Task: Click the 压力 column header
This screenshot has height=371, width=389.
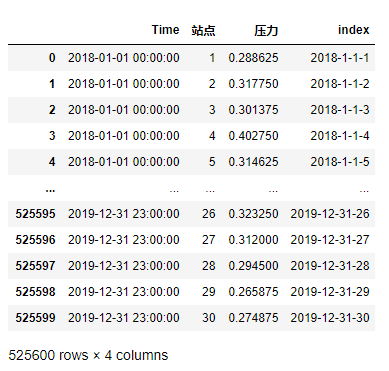Action: 266,30
